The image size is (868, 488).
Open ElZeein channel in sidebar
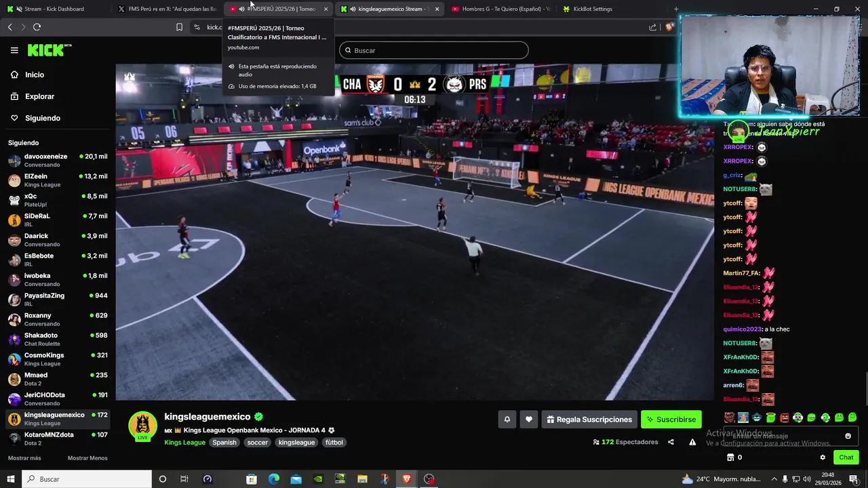point(58,180)
